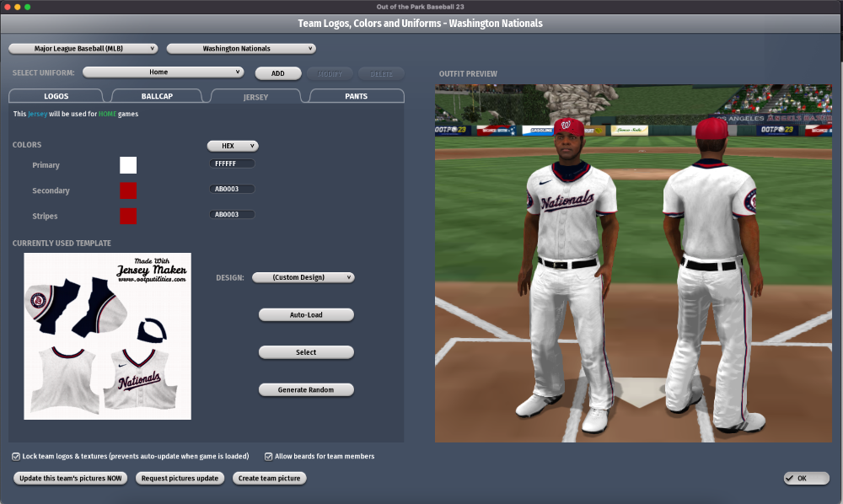This screenshot has height=504, width=843.
Task: Click Update this team's pictures NOW
Action: (71, 478)
